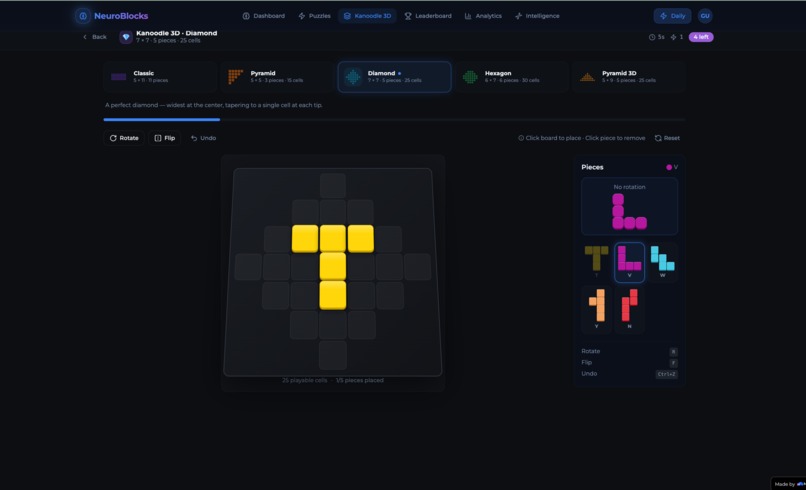Choose the magenta V piece
Image resolution: width=806 pixels, height=490 pixels.
(629, 262)
